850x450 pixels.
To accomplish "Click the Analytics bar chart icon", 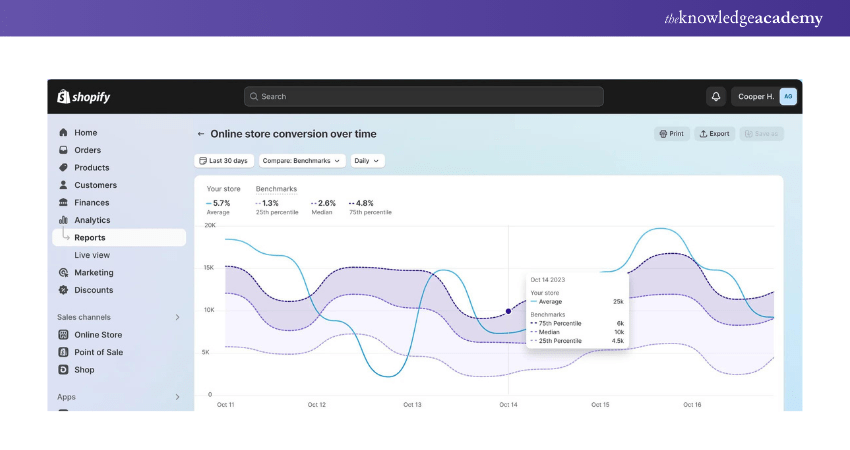I will point(63,220).
